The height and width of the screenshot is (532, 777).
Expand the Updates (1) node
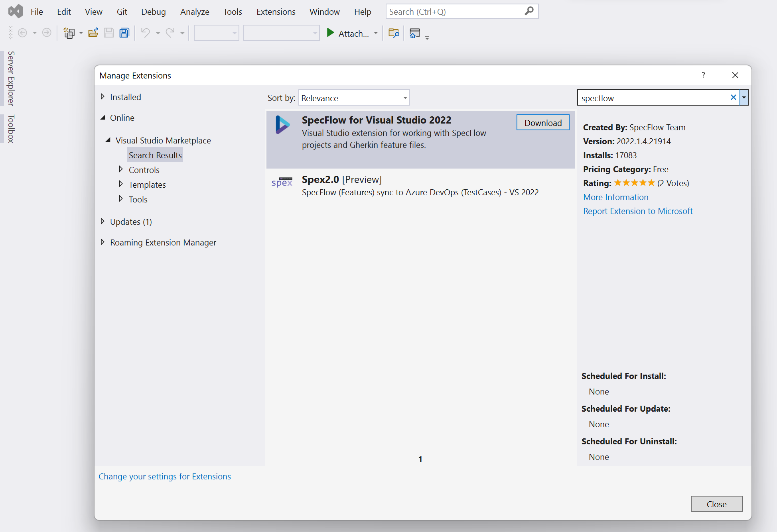[103, 222]
